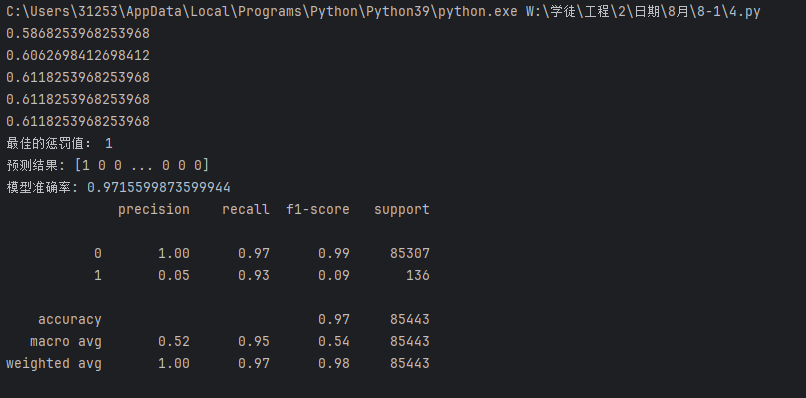This screenshot has height=398, width=806.
Task: Click the 模型准确率 value 0.9715599873599944
Action: click(x=159, y=187)
